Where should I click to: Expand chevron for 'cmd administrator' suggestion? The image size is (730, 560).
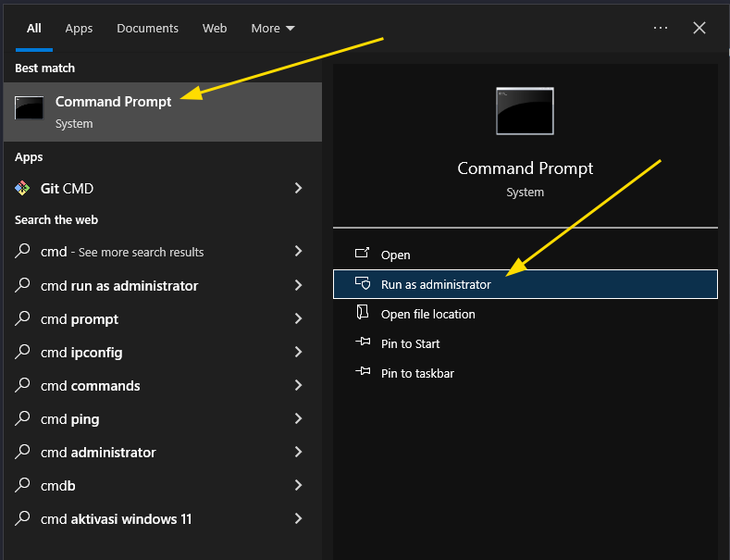pyautogui.click(x=299, y=452)
